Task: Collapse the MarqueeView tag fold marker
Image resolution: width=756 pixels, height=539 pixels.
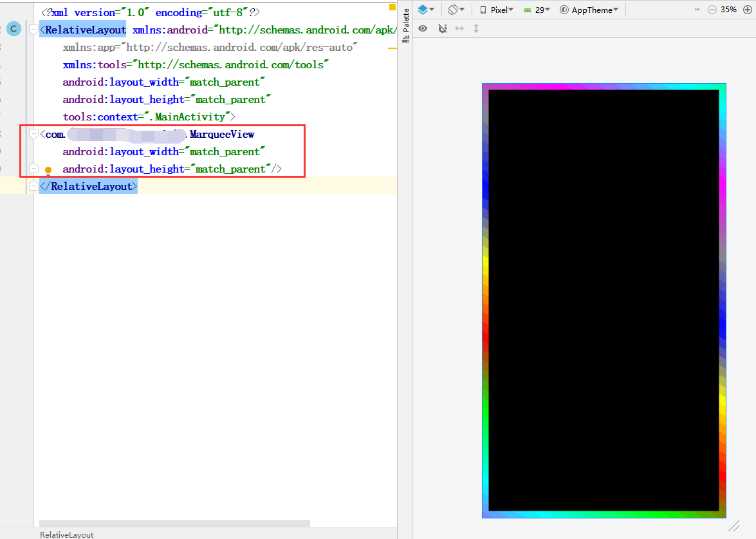Action: (33, 134)
